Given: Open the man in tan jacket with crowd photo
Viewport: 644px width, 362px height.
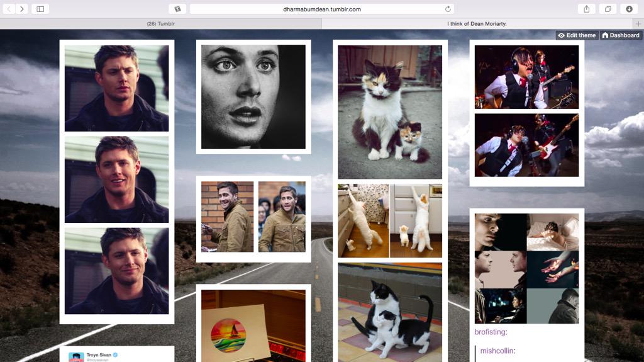Looking at the screenshot, I should pos(282,217).
